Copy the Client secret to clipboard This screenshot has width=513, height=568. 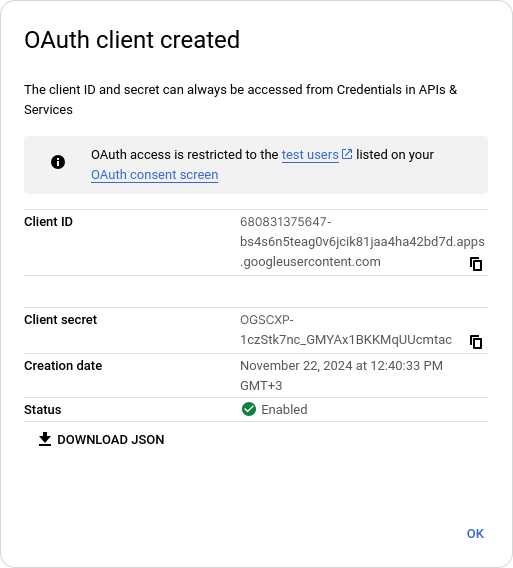point(476,342)
